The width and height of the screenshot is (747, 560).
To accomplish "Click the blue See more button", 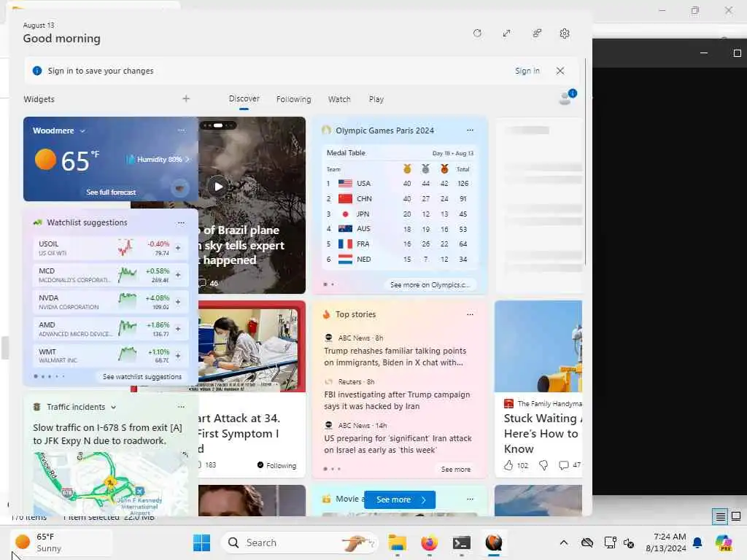I will pos(399,499).
